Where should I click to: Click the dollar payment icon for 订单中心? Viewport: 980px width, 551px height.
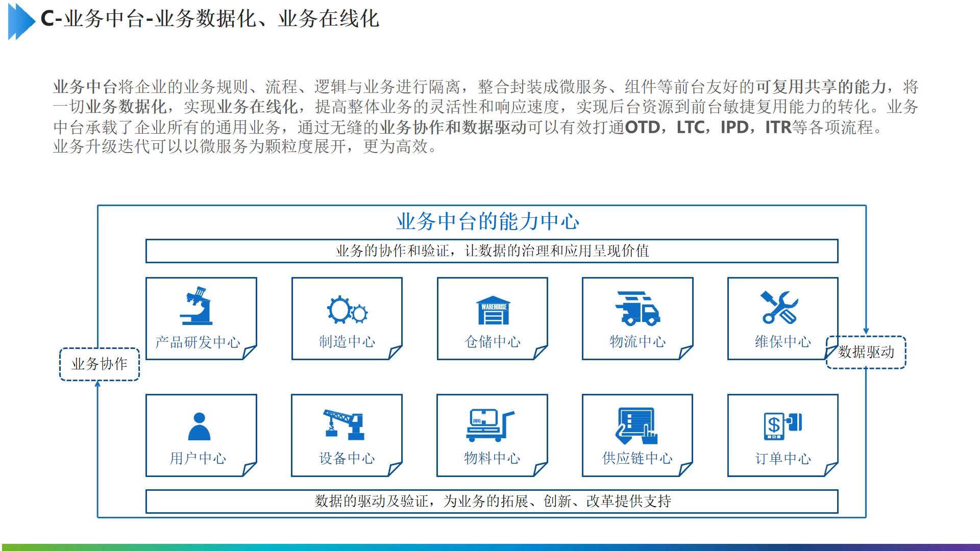coord(782,426)
